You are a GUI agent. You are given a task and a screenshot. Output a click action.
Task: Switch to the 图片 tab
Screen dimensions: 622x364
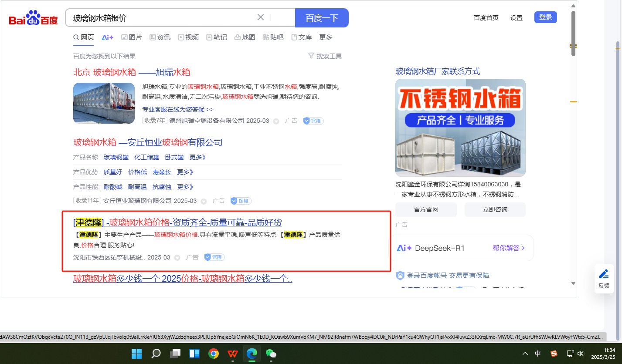tap(132, 37)
